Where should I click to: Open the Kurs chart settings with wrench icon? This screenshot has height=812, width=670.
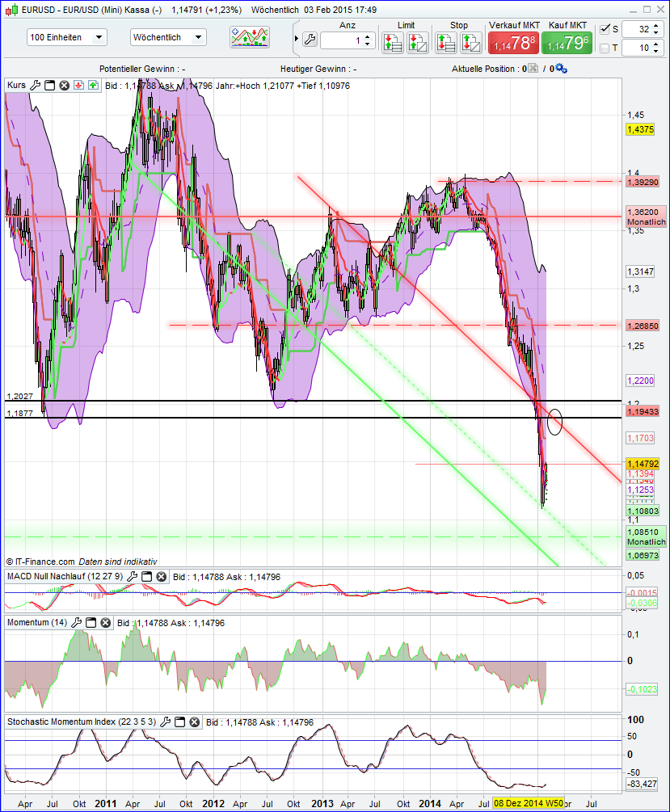34,85
